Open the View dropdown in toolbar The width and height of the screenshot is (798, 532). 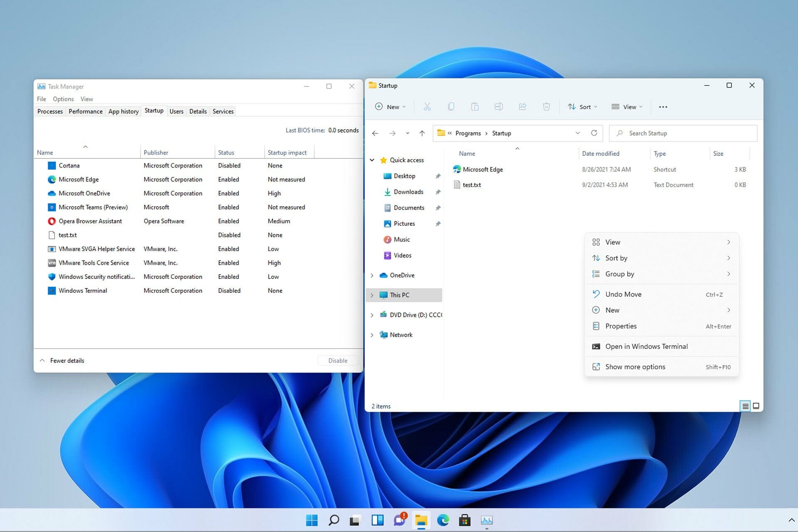coord(627,107)
